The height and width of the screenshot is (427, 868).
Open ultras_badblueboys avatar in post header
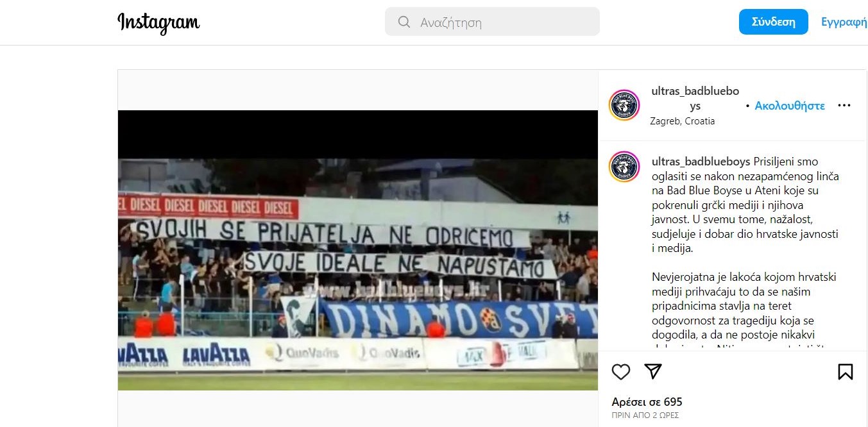(624, 105)
